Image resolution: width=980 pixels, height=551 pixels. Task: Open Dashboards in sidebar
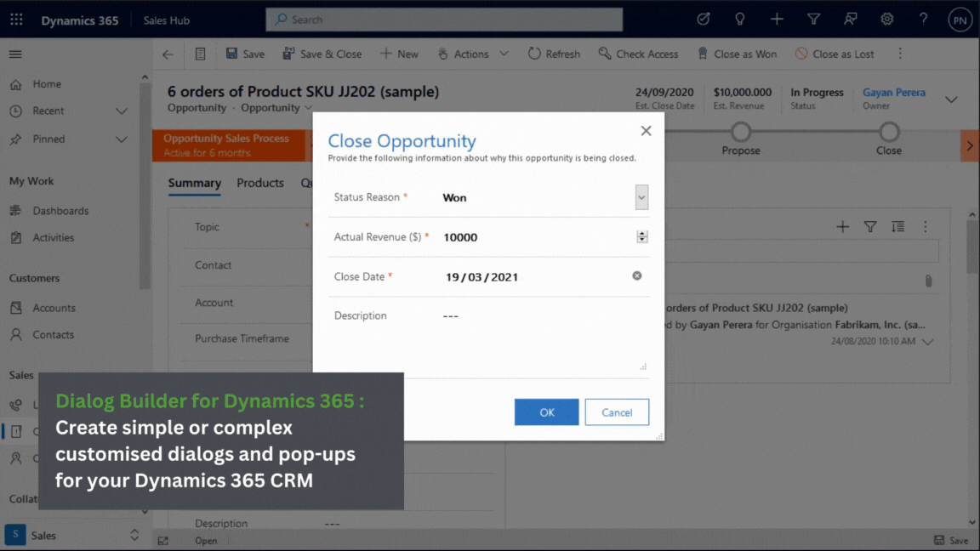pyautogui.click(x=60, y=211)
